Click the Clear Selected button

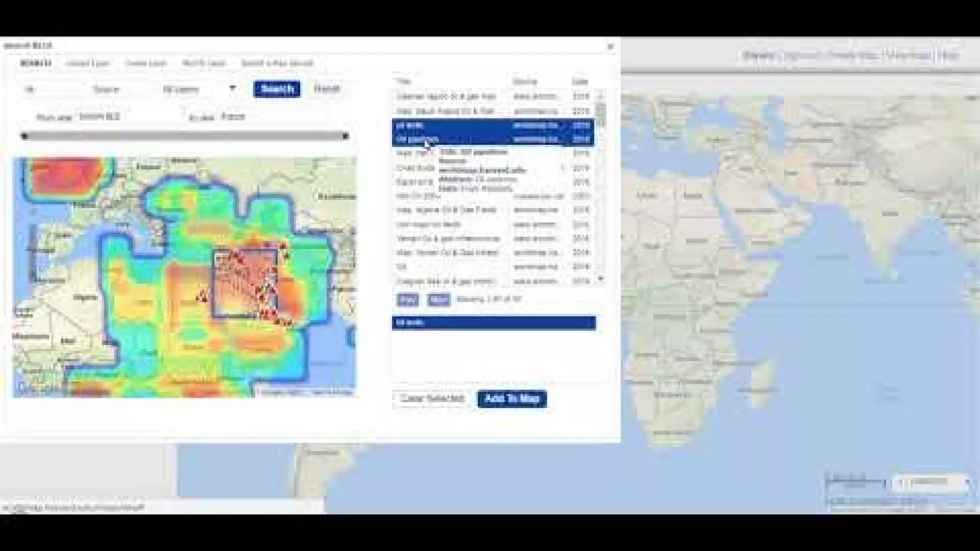432,398
